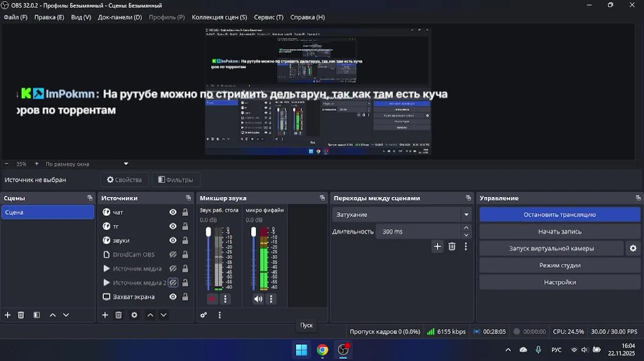Image resolution: width=644 pixels, height=361 pixels.
Task: Enable Режим студии
Action: point(560,265)
